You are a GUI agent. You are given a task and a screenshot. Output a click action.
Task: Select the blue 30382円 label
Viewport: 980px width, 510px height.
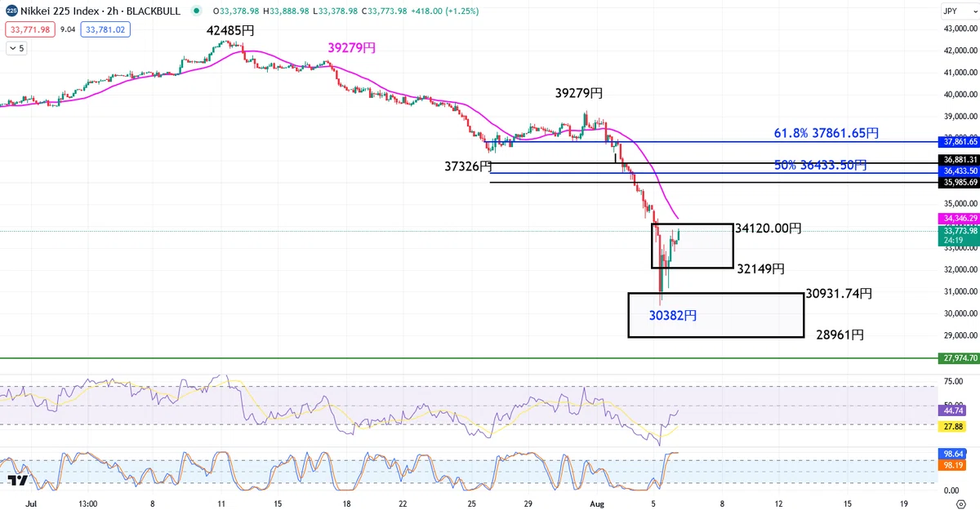[673, 314]
